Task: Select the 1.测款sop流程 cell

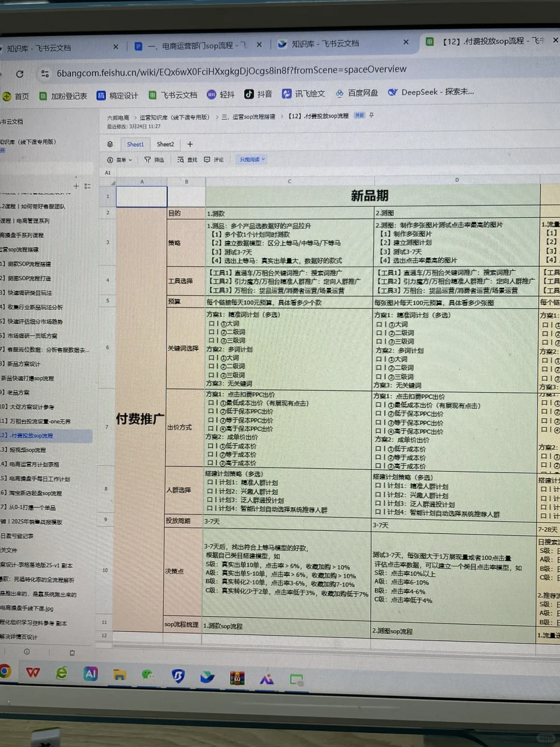Action: point(287,626)
